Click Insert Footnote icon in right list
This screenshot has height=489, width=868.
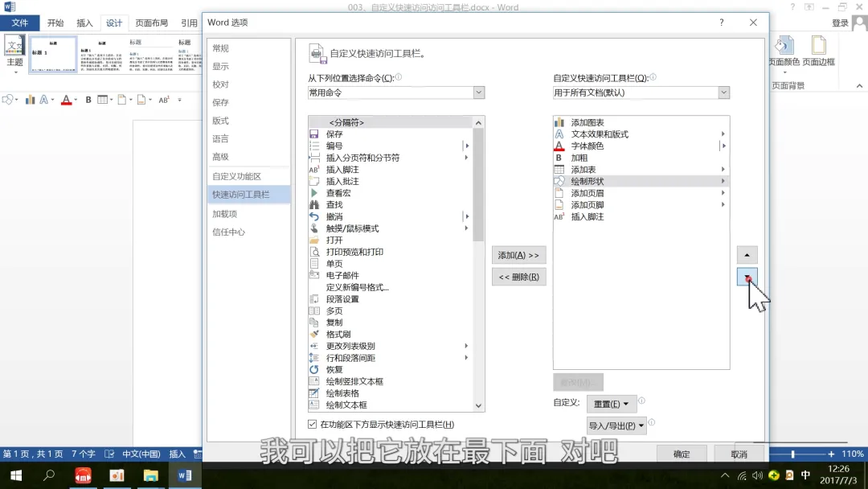pos(559,216)
